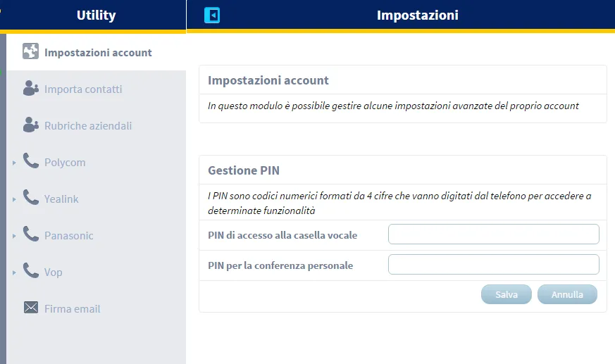This screenshot has height=364, width=615.
Task: Click the Yealink phone icon
Action: tap(30, 199)
